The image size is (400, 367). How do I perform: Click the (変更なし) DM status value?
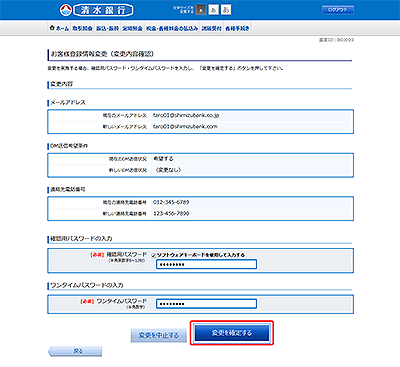(168, 170)
